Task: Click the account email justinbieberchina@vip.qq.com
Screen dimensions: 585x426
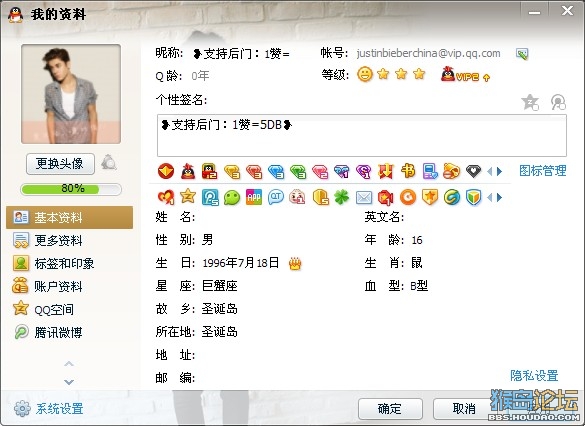Action: [x=428, y=54]
